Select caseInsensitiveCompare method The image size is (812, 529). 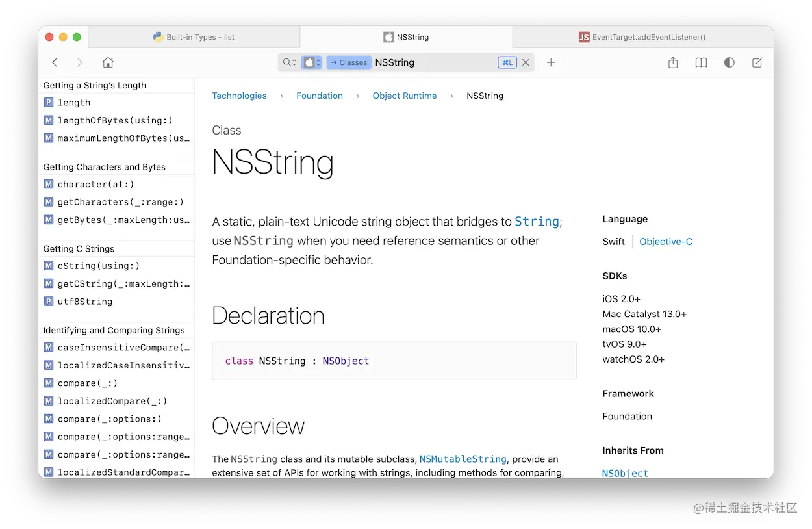tap(117, 348)
